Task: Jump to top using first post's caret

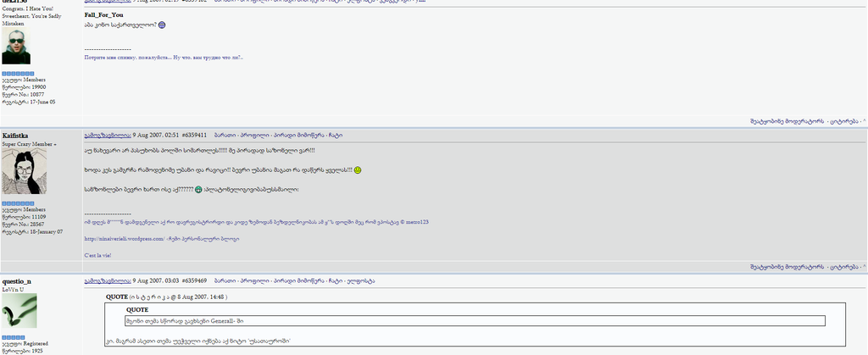Action: (864, 121)
